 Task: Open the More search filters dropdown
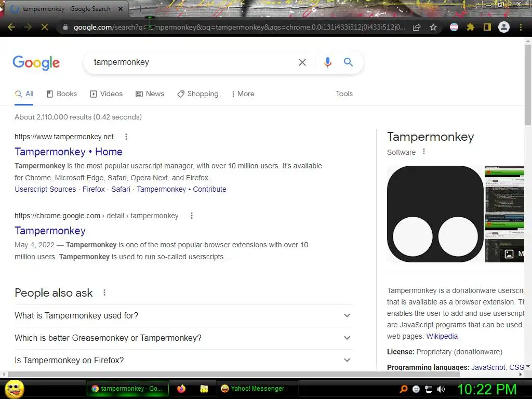pyautogui.click(x=243, y=94)
